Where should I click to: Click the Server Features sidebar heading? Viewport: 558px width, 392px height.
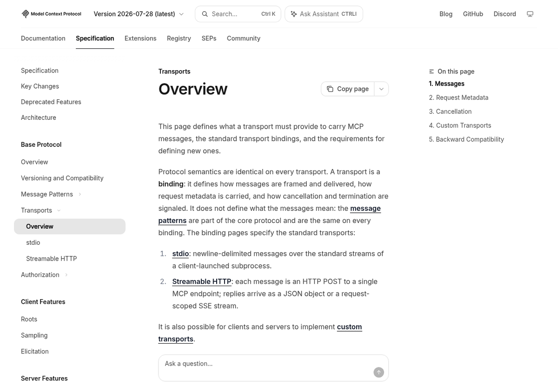(x=45, y=379)
